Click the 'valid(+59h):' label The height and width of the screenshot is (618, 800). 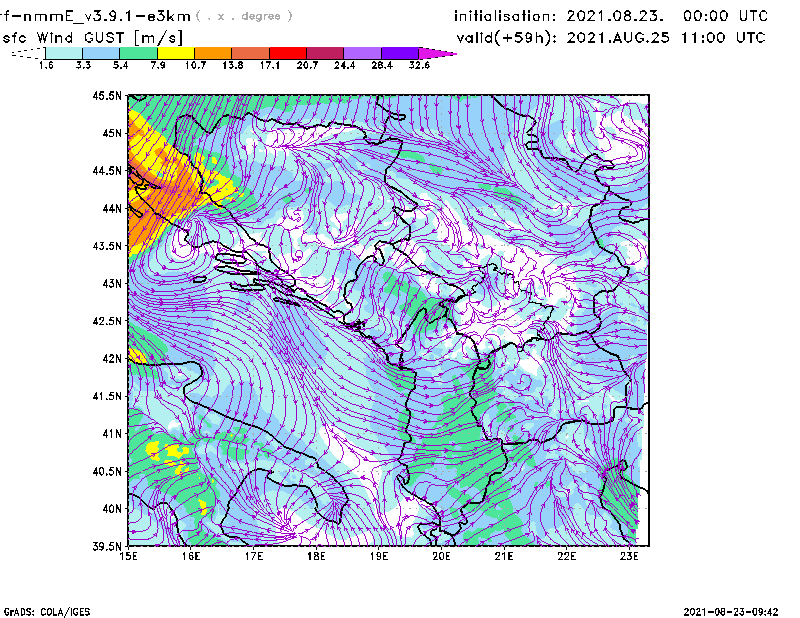pyautogui.click(x=507, y=38)
